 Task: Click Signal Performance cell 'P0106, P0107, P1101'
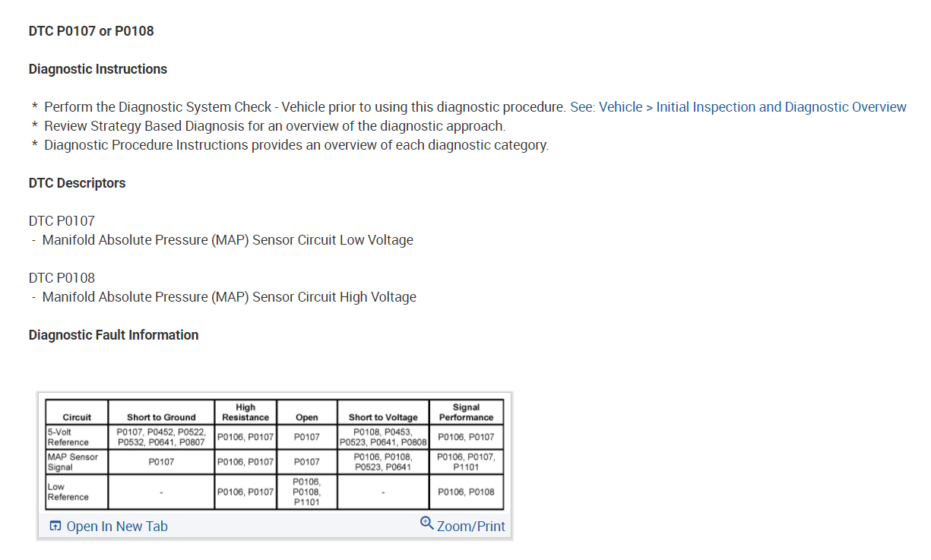click(466, 462)
